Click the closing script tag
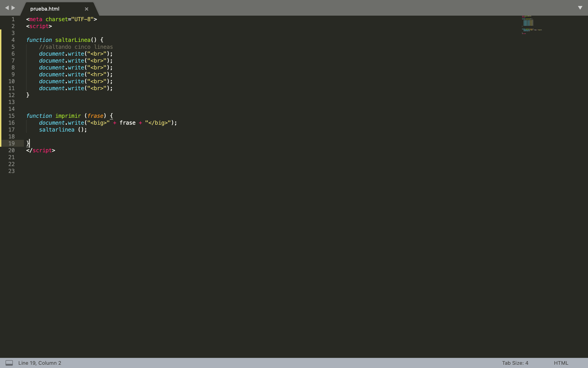Viewport: 588px width, 368px height. pyautogui.click(x=41, y=150)
